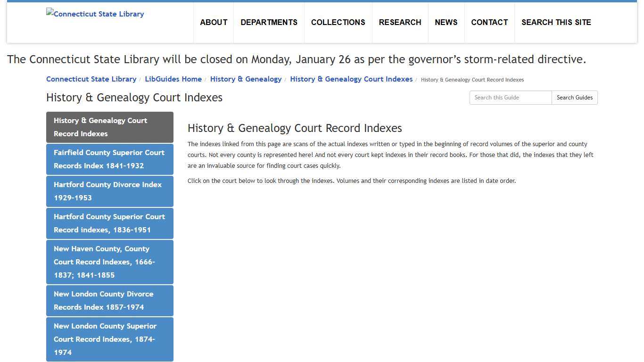
Task: Select the History & Genealogy Court Indexes breadcrumb
Action: click(x=351, y=79)
